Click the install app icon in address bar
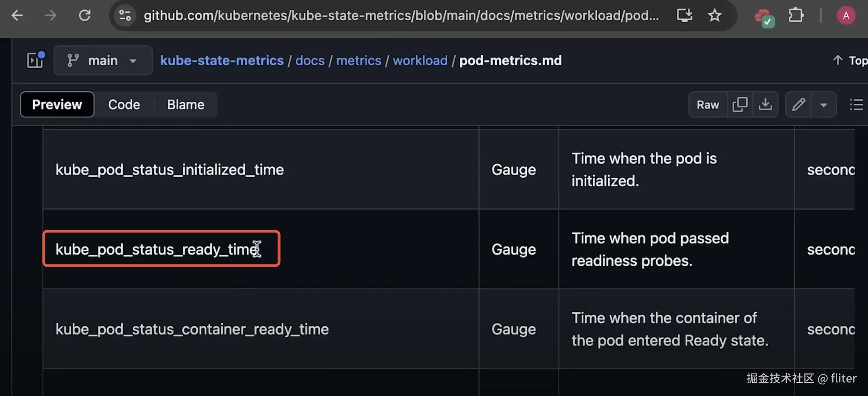Viewport: 868px width, 396px height. pyautogui.click(x=684, y=15)
